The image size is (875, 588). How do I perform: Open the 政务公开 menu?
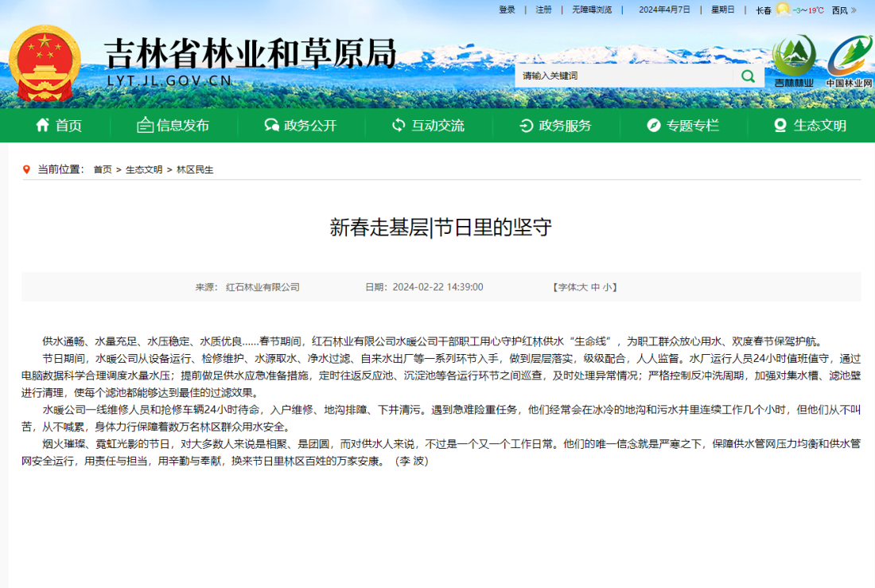pos(301,125)
